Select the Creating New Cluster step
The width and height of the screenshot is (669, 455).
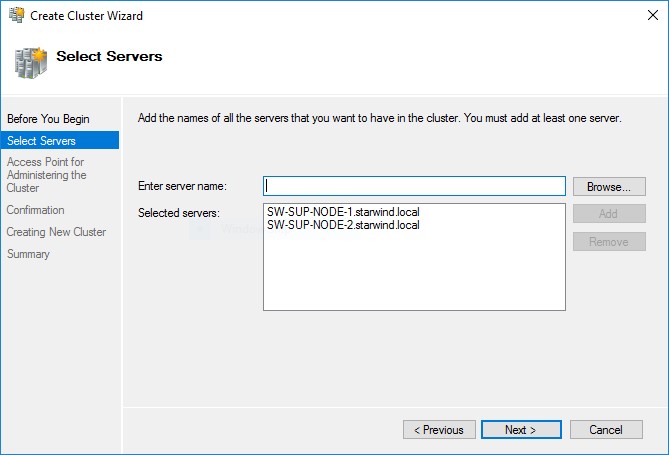pos(56,232)
